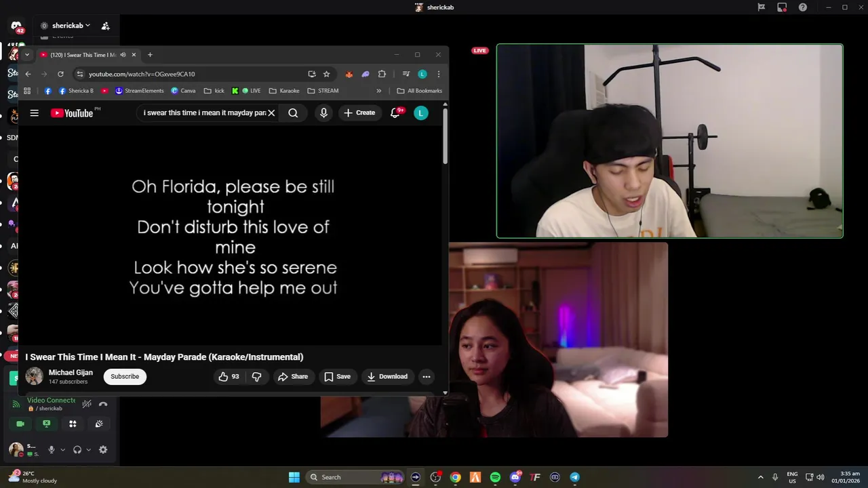Viewport: 868px width, 488px height.
Task: Open YouTube hamburger guide menu
Action: pos(35,113)
